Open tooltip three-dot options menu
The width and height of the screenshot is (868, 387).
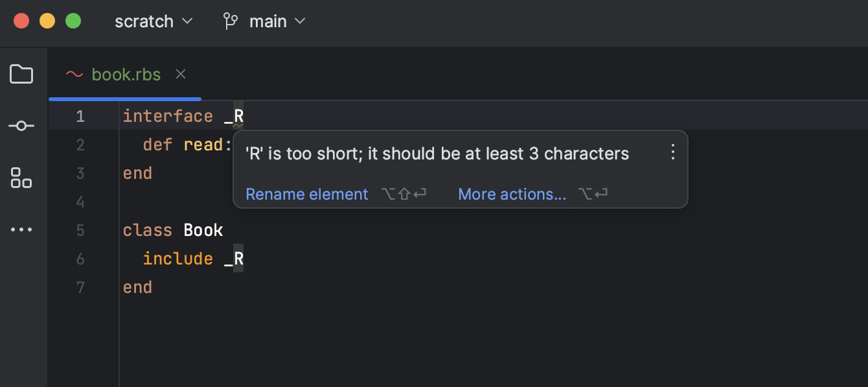672,153
